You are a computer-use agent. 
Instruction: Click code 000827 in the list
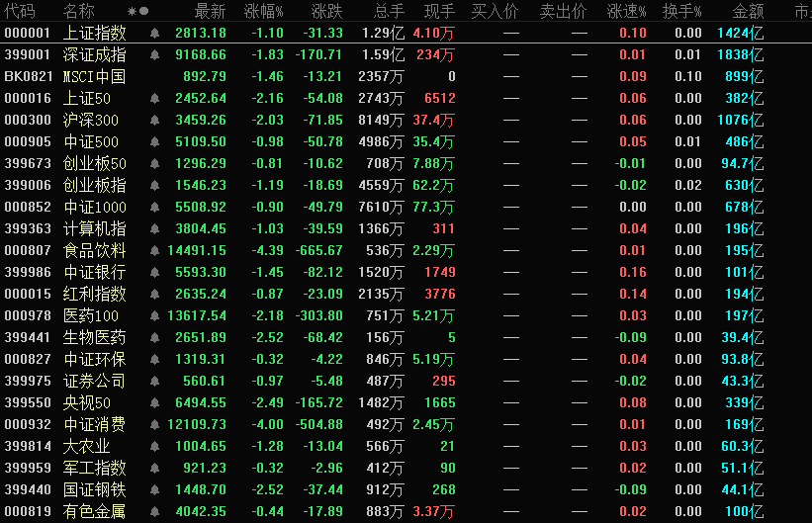(28, 359)
